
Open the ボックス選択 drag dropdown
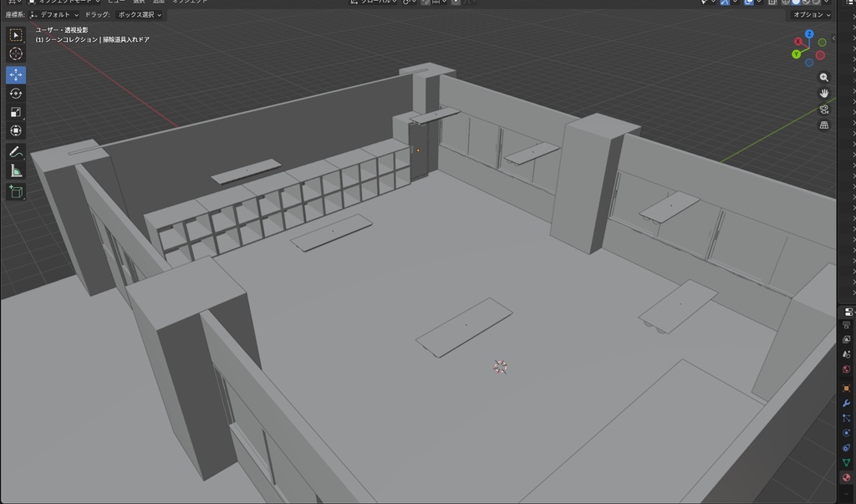point(140,15)
